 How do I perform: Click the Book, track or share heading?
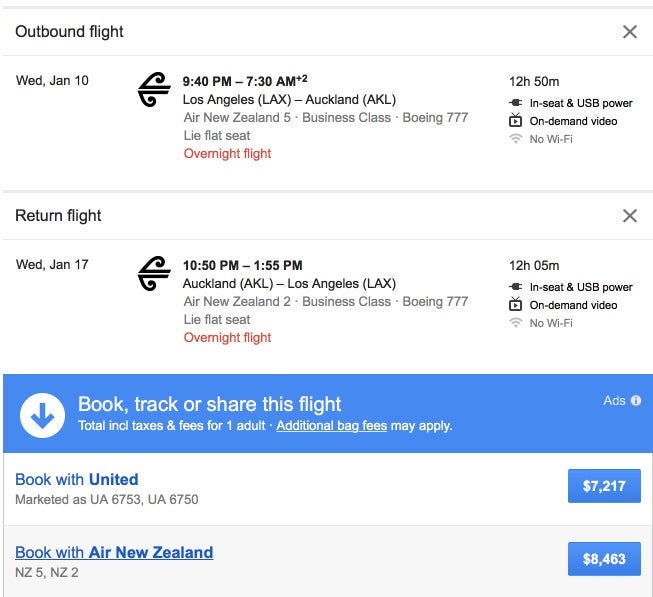click(x=210, y=404)
